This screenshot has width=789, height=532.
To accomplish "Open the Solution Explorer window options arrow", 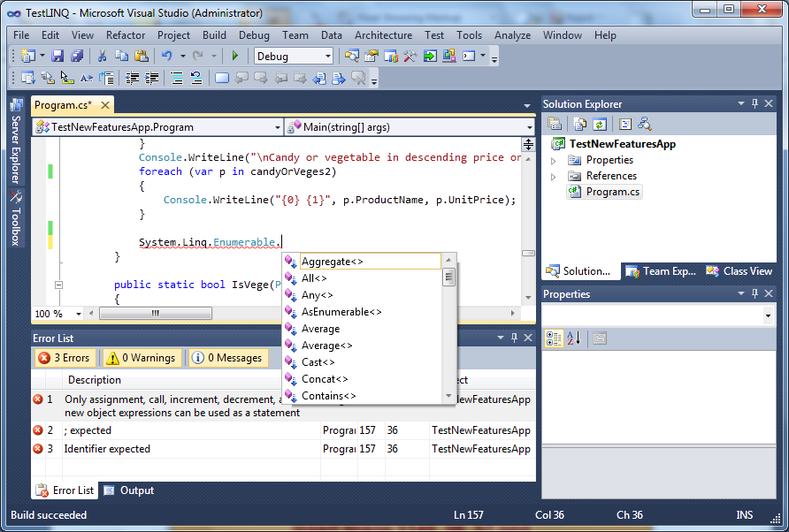I will point(740,103).
